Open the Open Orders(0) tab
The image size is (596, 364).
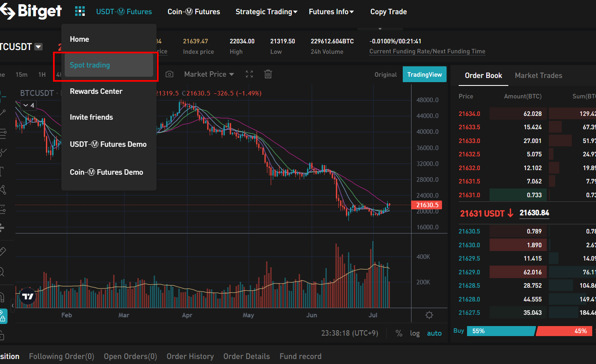coord(131,356)
